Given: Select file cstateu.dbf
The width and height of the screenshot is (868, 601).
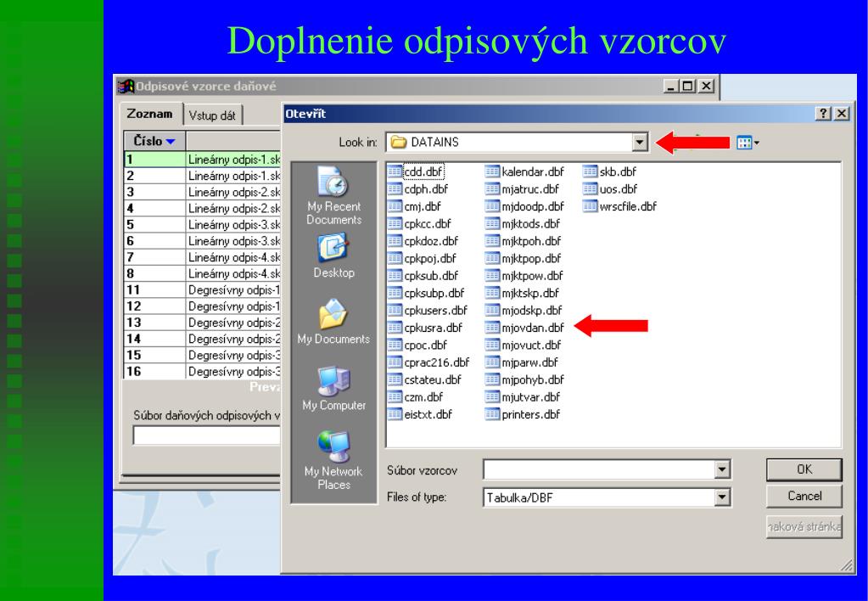Looking at the screenshot, I should (424, 380).
